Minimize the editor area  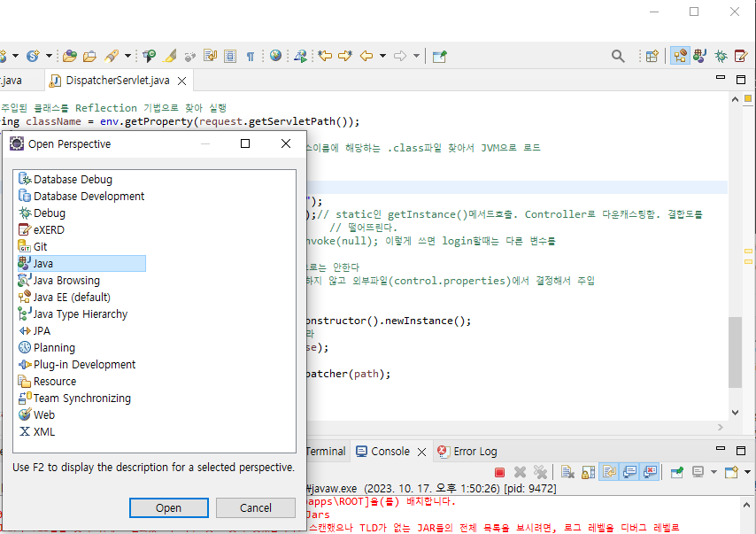[x=721, y=78]
